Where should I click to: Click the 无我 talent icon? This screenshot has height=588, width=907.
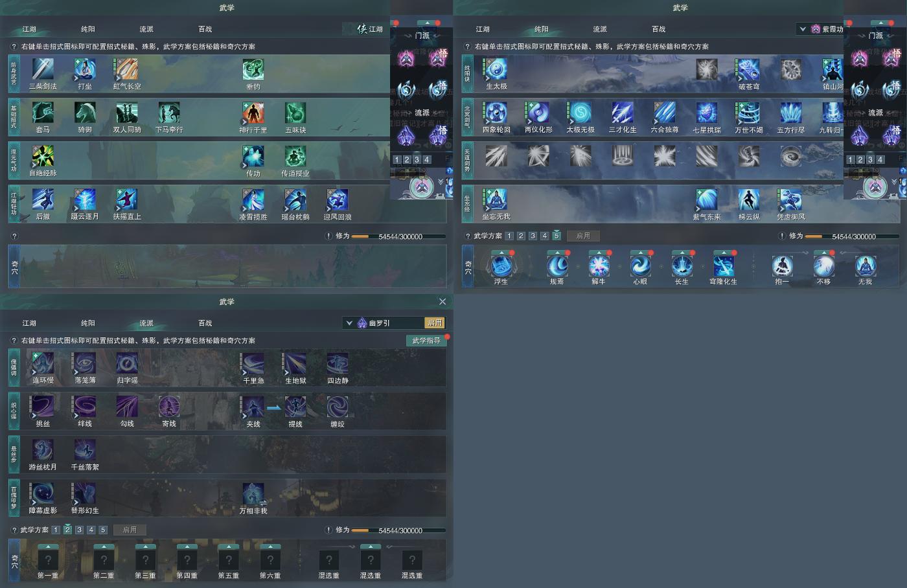865,266
